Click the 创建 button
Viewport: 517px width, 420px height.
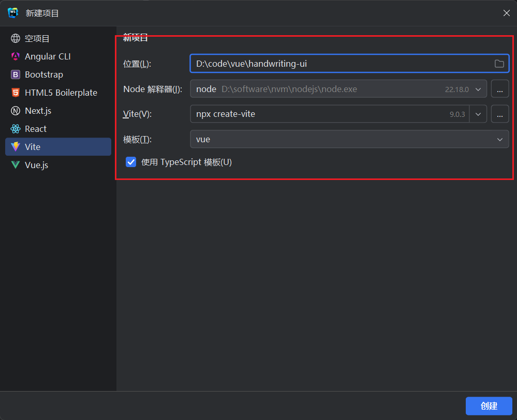point(489,406)
